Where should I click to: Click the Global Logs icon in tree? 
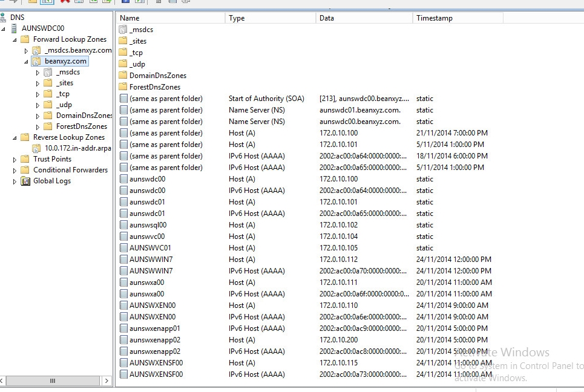click(x=25, y=181)
